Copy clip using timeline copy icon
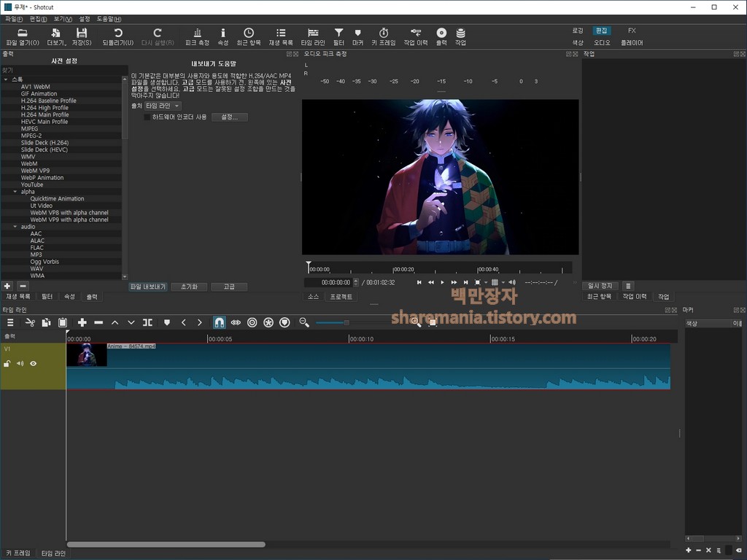 click(46, 322)
